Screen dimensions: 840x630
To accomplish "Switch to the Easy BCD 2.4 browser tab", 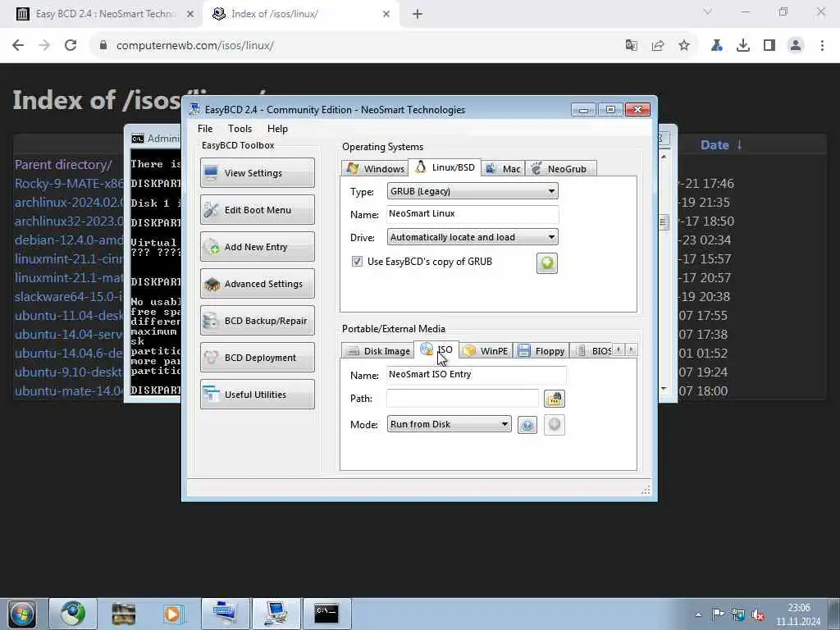I will [x=105, y=14].
